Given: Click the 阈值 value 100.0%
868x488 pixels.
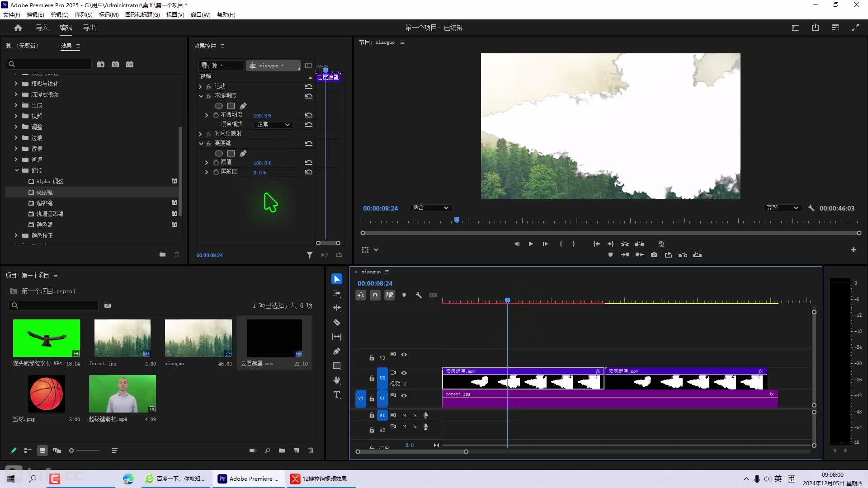Looking at the screenshot, I should click(262, 163).
